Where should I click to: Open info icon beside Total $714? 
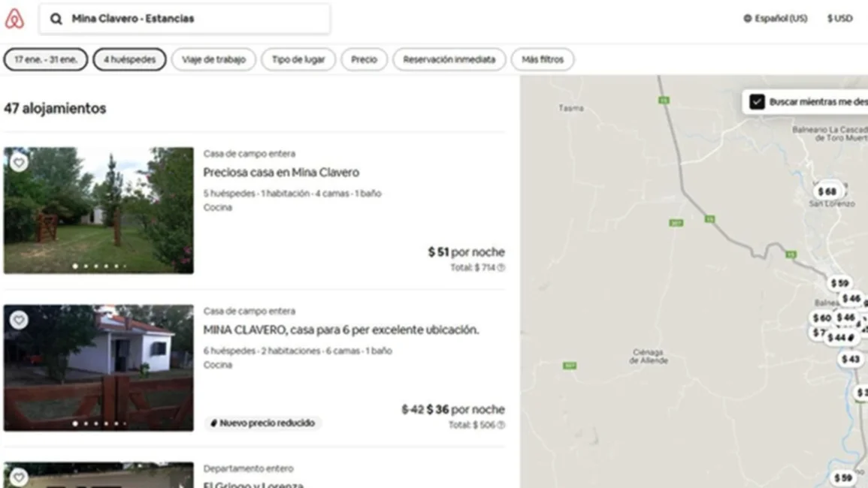501,268
